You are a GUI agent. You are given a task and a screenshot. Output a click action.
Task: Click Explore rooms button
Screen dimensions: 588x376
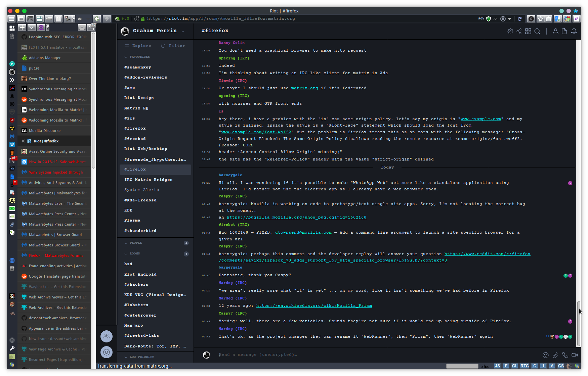pyautogui.click(x=138, y=46)
